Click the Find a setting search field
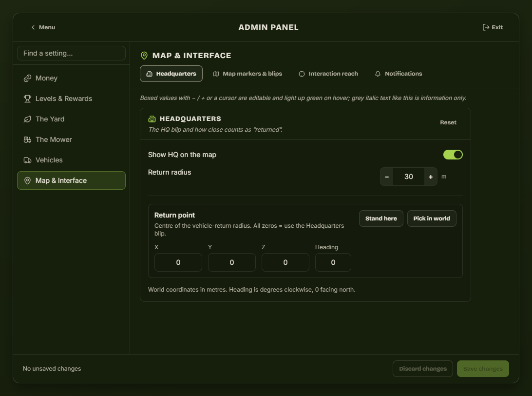This screenshot has width=532, height=396. [x=71, y=53]
